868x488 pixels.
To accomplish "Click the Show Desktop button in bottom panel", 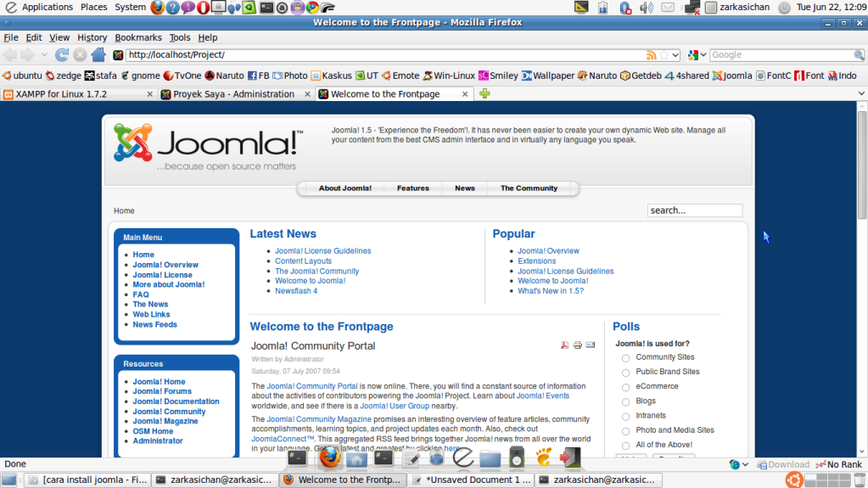I will point(8,480).
